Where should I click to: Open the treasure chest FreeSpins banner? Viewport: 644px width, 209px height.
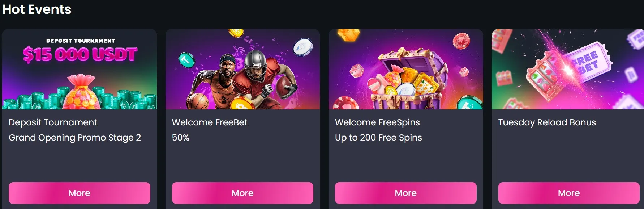405,69
